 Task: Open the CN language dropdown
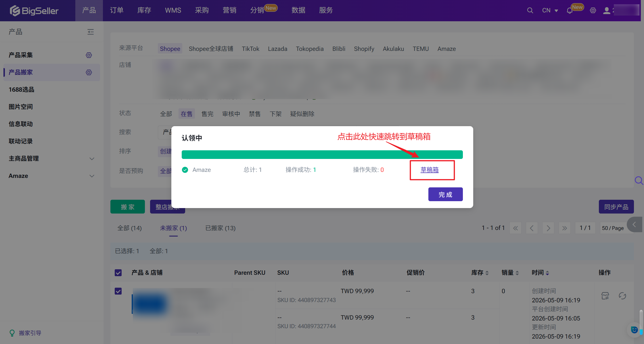pyautogui.click(x=550, y=11)
